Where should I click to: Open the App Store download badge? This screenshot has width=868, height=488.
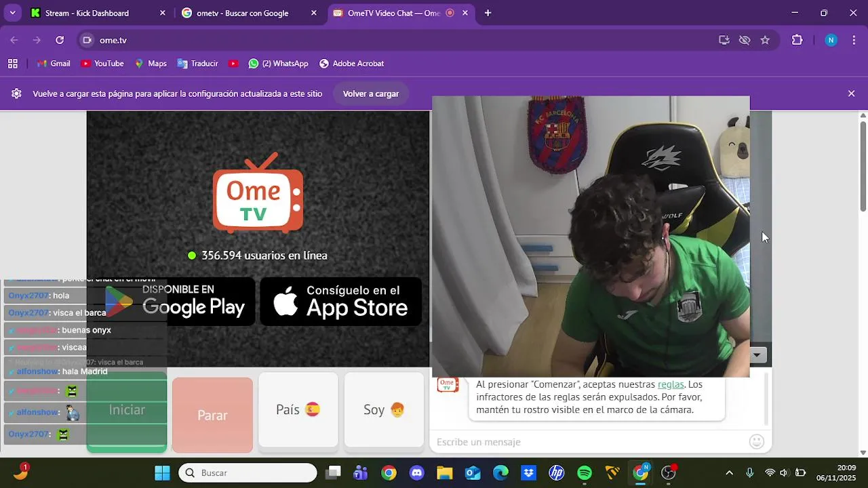(341, 302)
